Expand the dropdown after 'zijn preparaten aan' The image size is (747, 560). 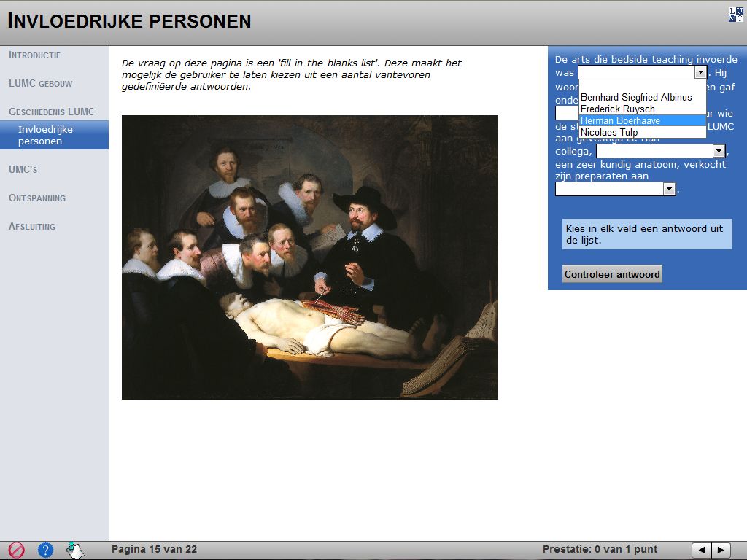point(670,189)
